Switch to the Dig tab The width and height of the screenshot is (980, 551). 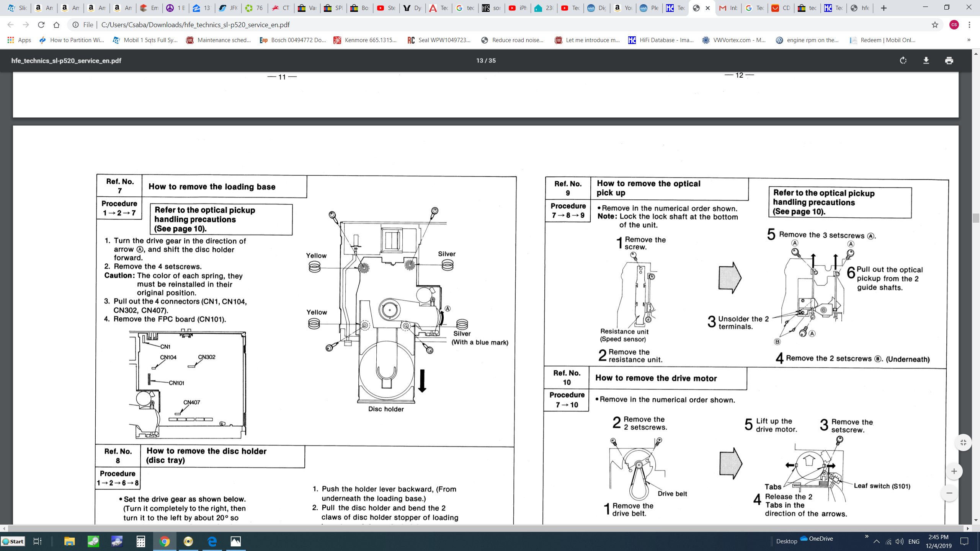pyautogui.click(x=597, y=8)
